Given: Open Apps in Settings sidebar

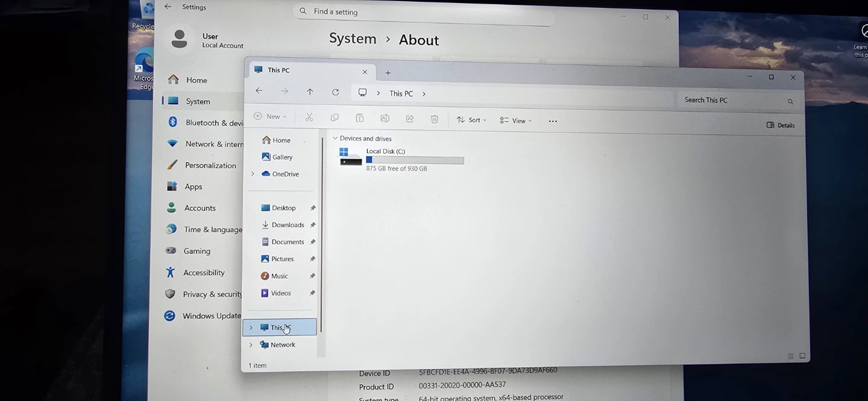Looking at the screenshot, I should pos(184,186).
